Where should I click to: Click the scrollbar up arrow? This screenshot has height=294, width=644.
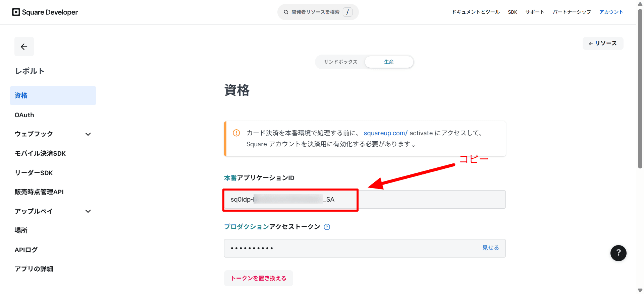[x=640, y=4]
